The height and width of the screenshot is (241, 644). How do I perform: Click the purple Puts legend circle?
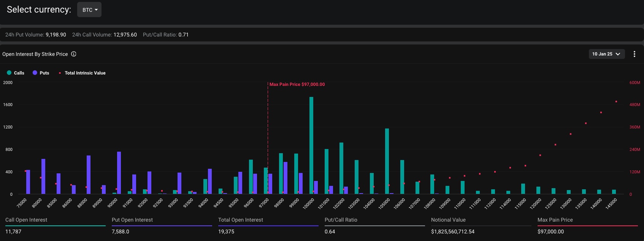(x=35, y=73)
